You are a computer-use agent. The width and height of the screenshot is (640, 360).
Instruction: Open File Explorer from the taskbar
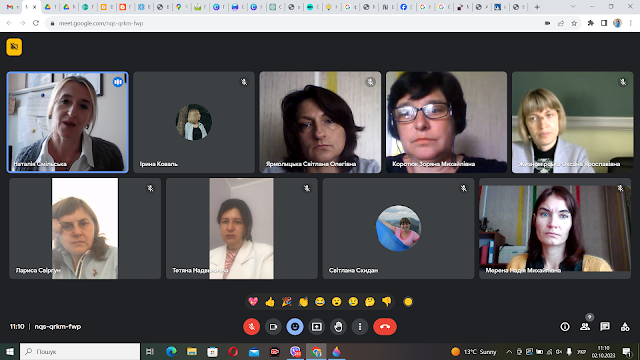coord(192,351)
